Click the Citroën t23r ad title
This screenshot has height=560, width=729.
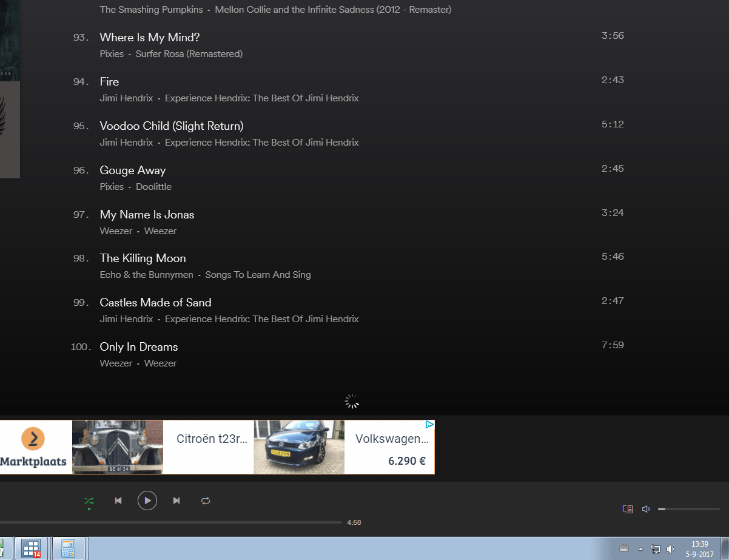212,439
